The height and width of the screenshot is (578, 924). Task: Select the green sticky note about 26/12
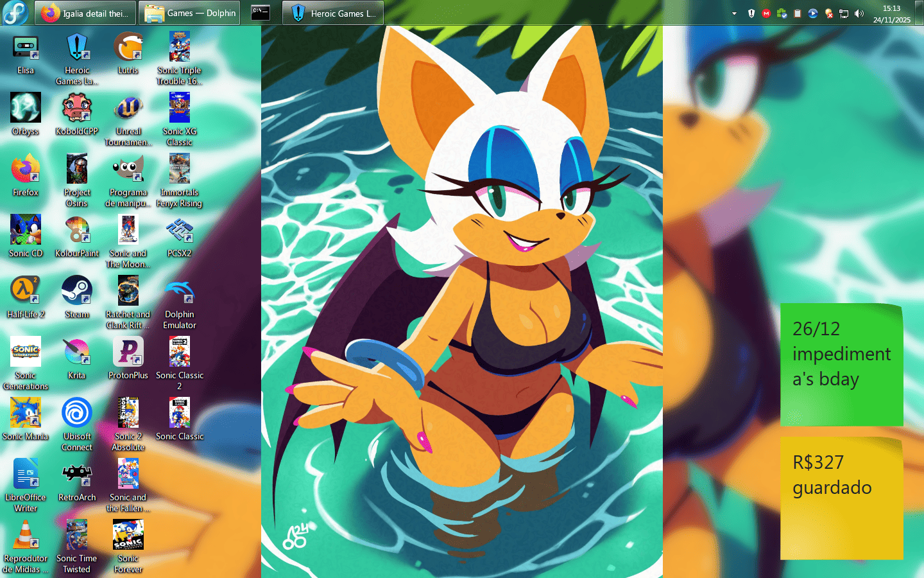pyautogui.click(x=841, y=365)
